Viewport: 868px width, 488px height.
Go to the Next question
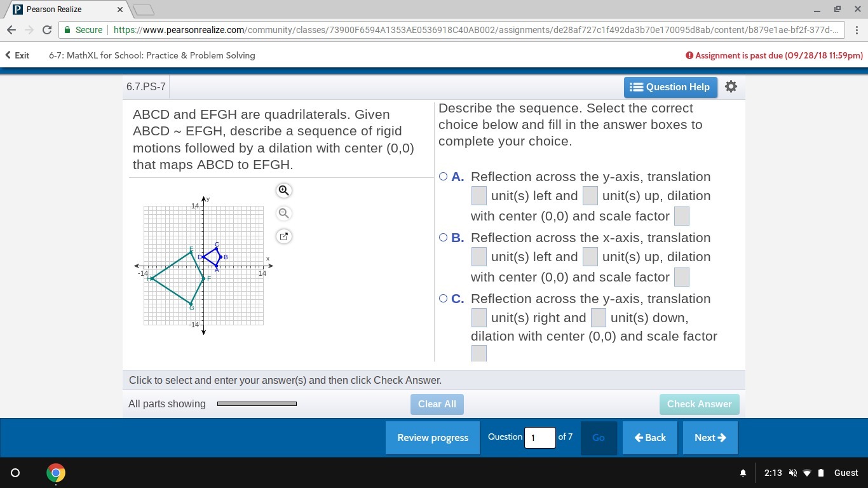[710, 438]
